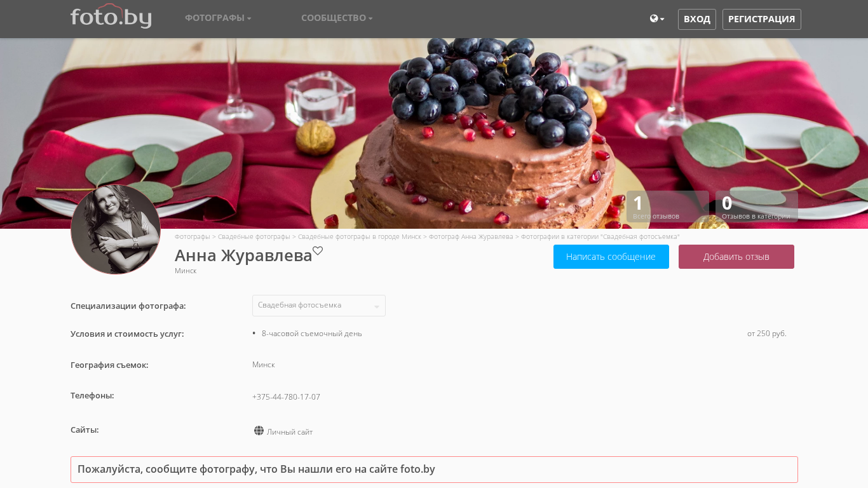Click the Написать сообщение button
The image size is (868, 488).
click(611, 257)
